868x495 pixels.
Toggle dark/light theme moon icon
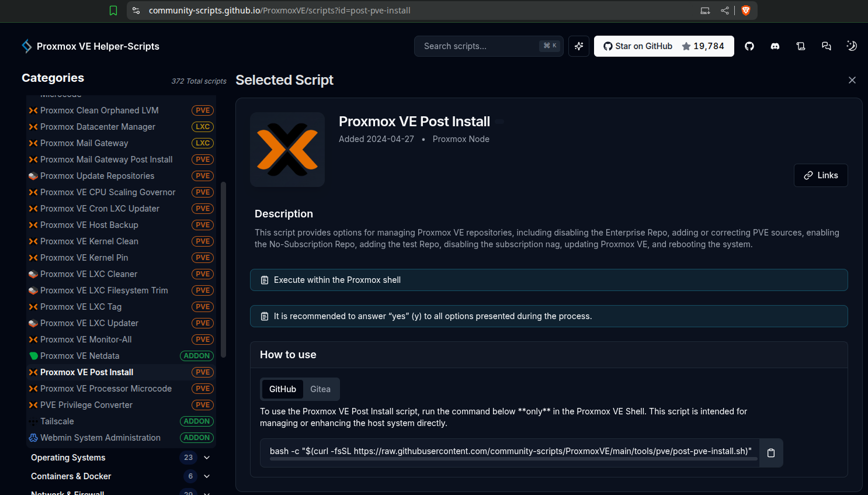point(852,46)
